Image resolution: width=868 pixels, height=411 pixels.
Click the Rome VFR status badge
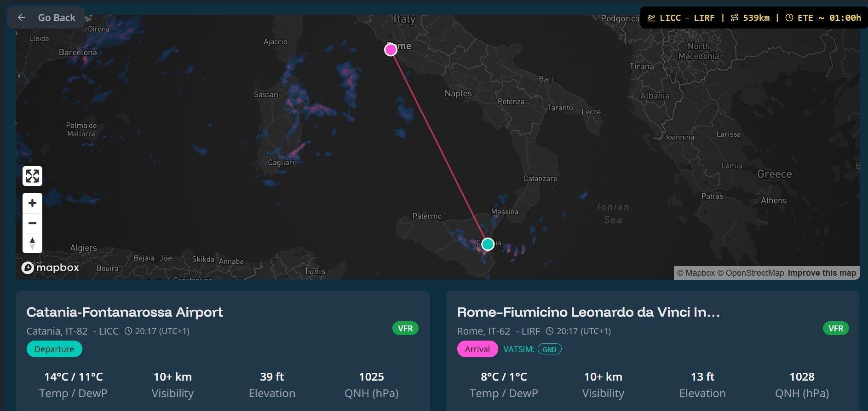tap(836, 329)
